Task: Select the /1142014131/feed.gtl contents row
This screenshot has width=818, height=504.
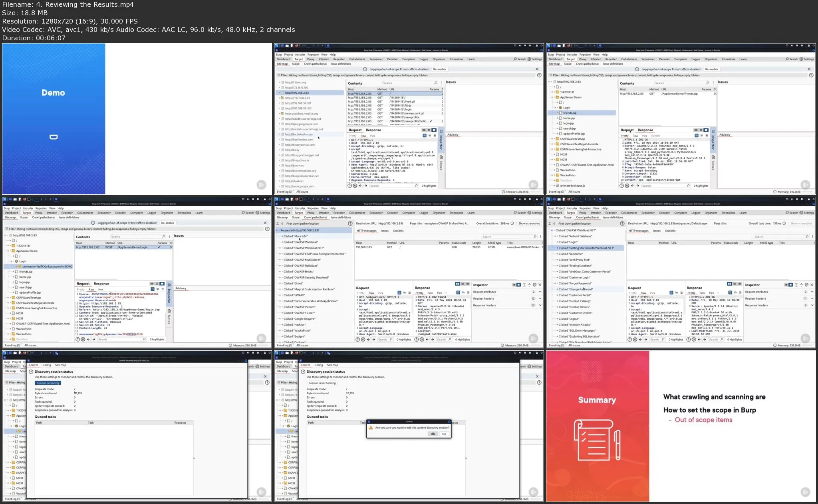Action: point(403,102)
